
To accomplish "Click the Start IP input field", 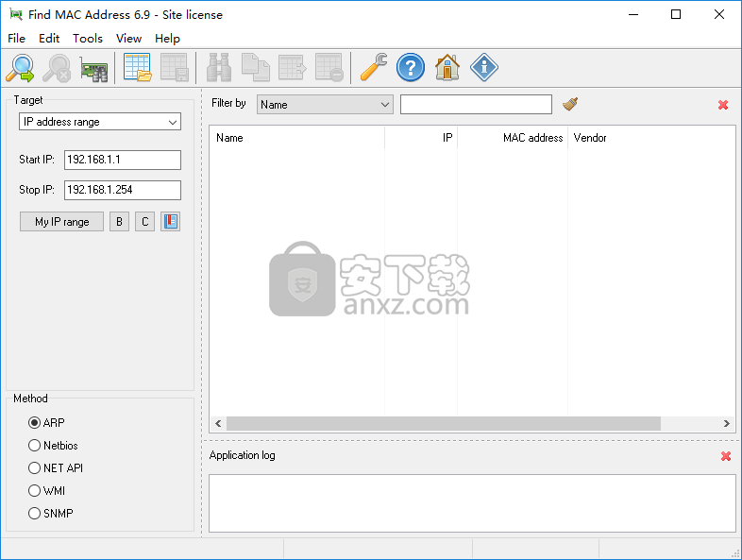I will (x=123, y=160).
